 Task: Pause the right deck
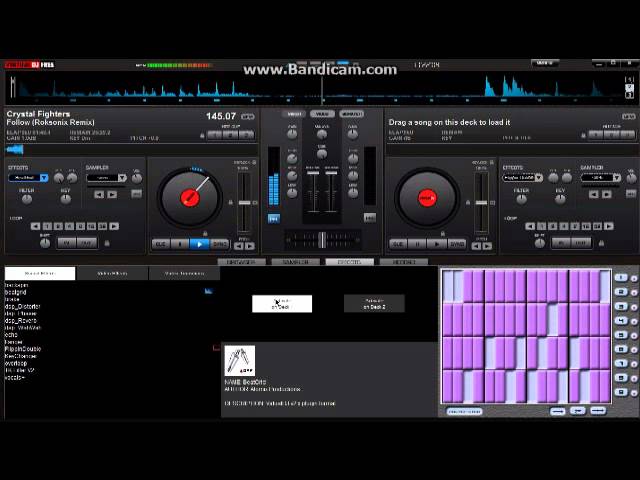click(x=417, y=244)
